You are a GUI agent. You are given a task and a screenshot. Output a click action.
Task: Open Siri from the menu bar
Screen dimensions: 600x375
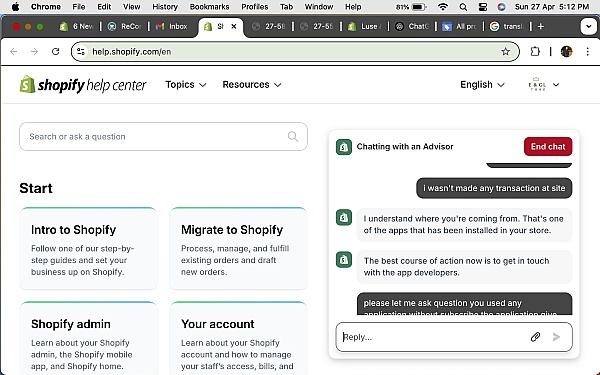(501, 7)
